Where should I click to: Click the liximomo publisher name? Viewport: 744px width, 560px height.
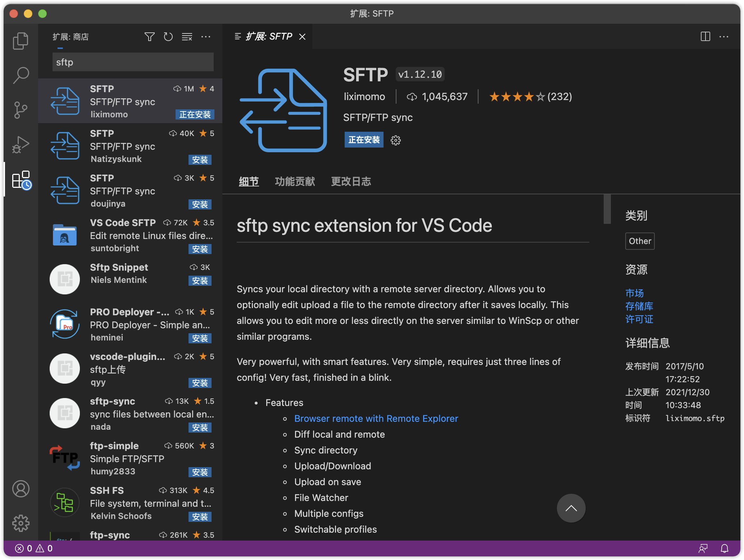pyautogui.click(x=364, y=96)
